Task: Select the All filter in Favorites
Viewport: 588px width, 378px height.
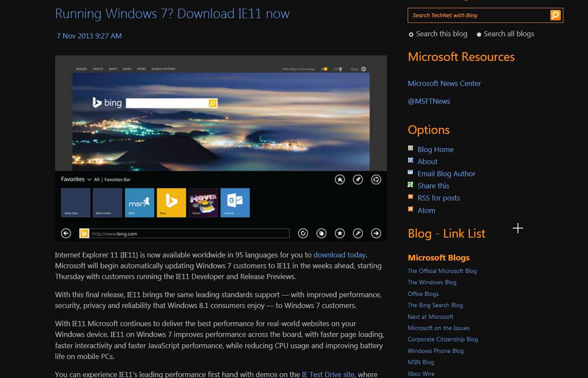Action: click(x=97, y=179)
